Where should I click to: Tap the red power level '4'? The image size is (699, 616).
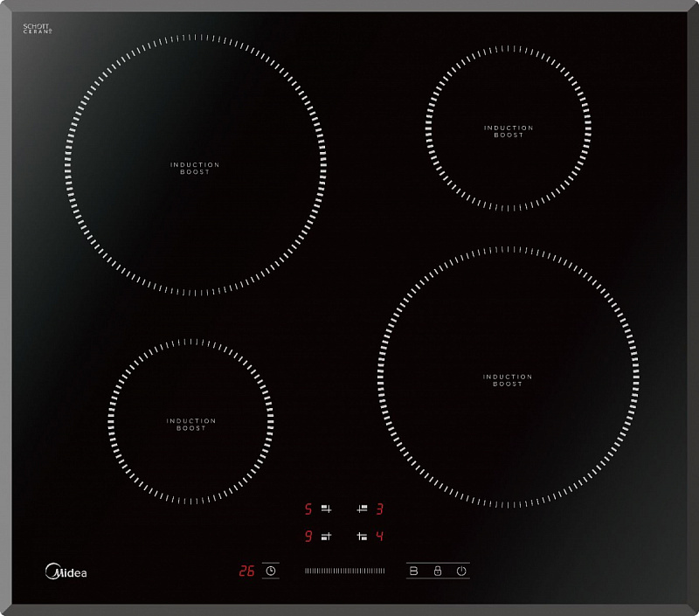(x=379, y=536)
